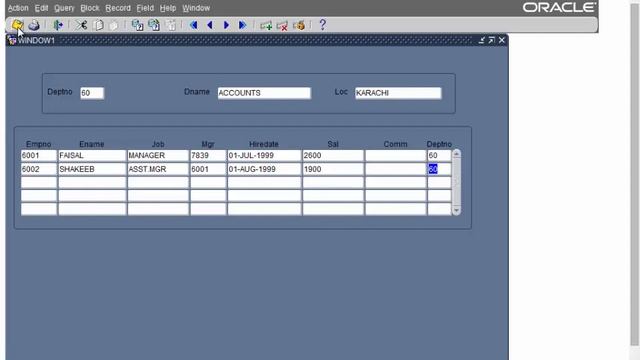Screen dimensions: 640x360
Task: Click the Enter Query toolbar icon
Action: [x=137, y=25]
